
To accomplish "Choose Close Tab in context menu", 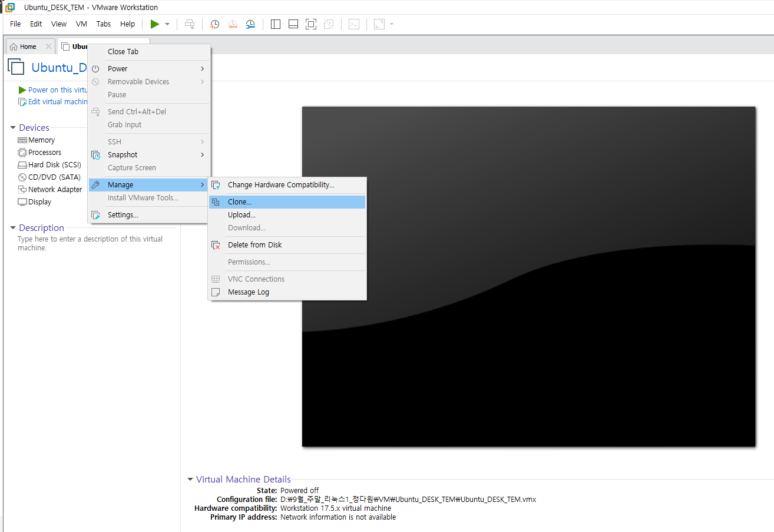I will click(x=148, y=52).
